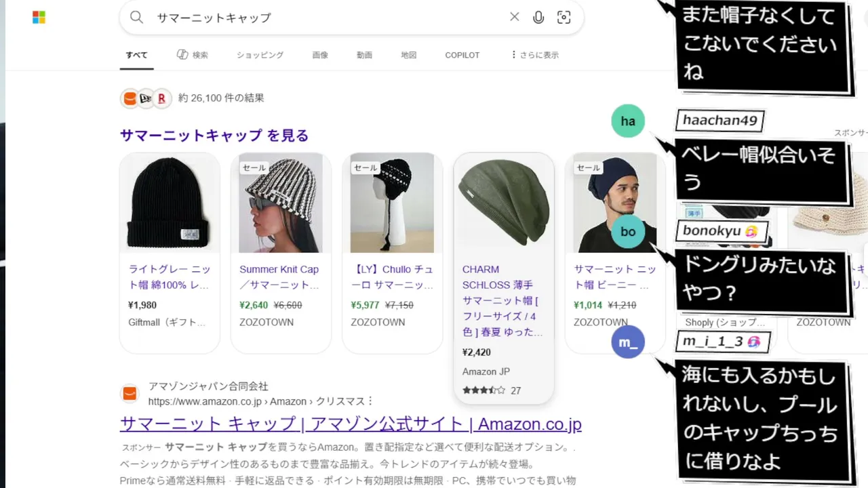This screenshot has height=488, width=868.
Task: Click the ¥2,420 price text
Action: tap(477, 352)
